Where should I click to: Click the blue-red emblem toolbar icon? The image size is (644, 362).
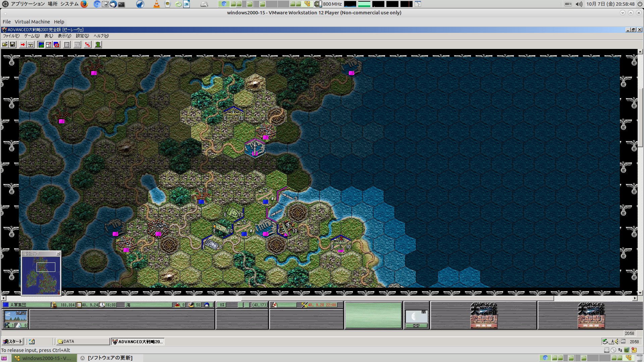56,45
